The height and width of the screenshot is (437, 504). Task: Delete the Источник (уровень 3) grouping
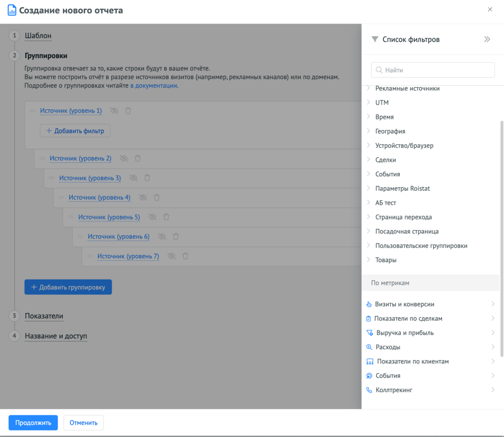pyautogui.click(x=147, y=178)
